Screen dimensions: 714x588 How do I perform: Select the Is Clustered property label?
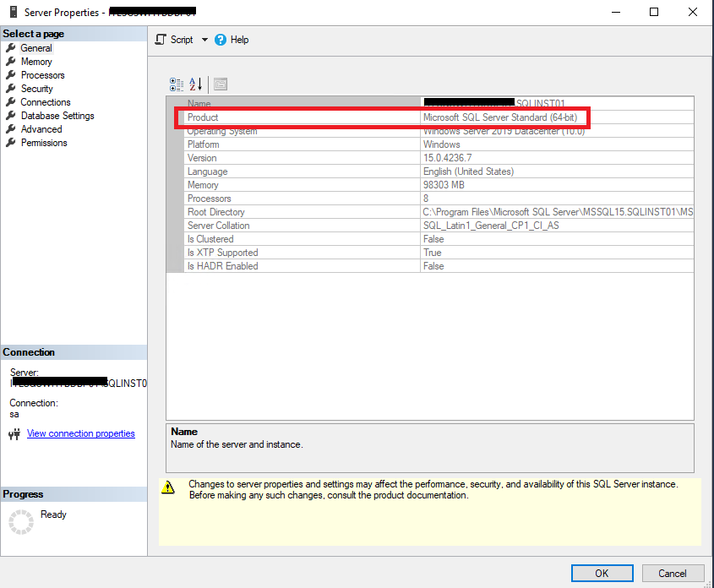210,239
